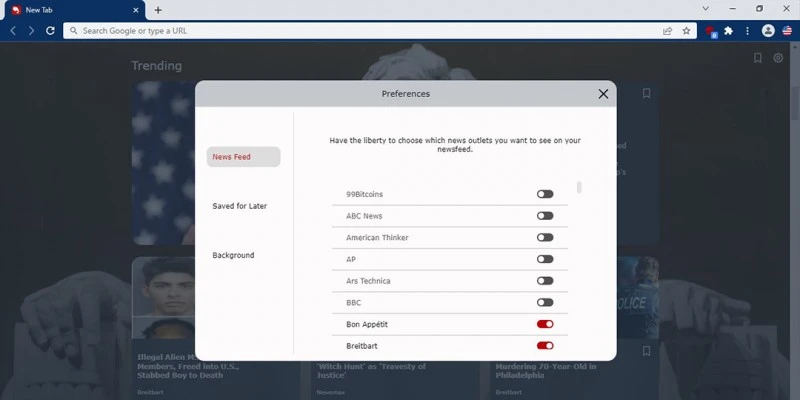Select the News Feed preferences tab
Image resolution: width=800 pixels, height=400 pixels.
[x=243, y=157]
